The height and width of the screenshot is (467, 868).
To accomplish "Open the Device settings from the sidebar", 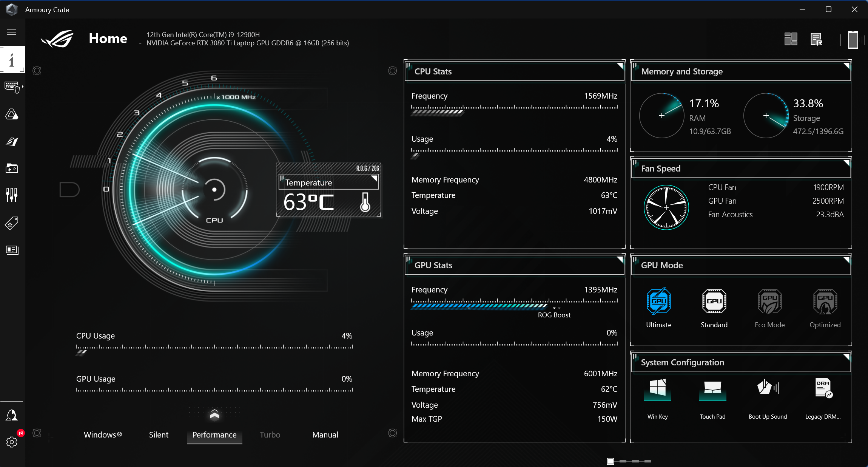I will click(x=12, y=87).
